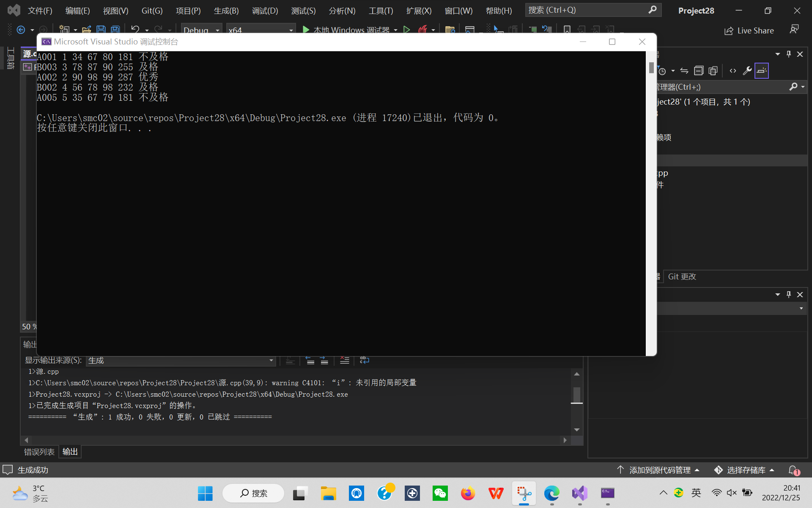Viewport: 812px width, 508px height.
Task: Click the Clear All output icon
Action: point(344,360)
